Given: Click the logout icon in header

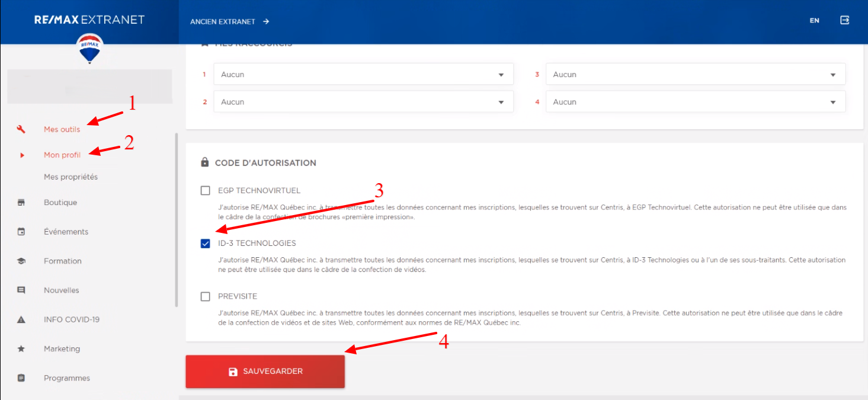Looking at the screenshot, I should [x=845, y=20].
